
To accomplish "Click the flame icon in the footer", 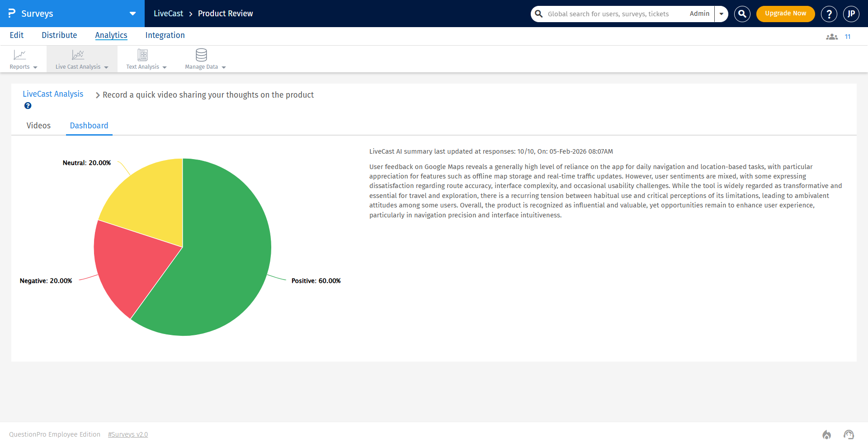I will pyautogui.click(x=826, y=434).
